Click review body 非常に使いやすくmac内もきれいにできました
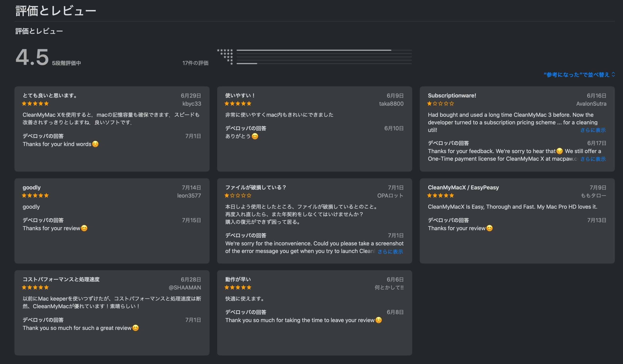This screenshot has width=623, height=364. tap(279, 115)
